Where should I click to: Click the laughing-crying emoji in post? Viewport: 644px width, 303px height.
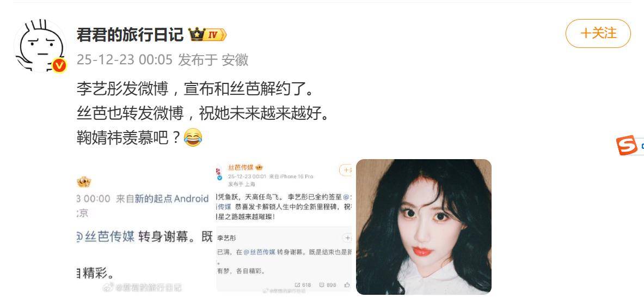tap(193, 137)
